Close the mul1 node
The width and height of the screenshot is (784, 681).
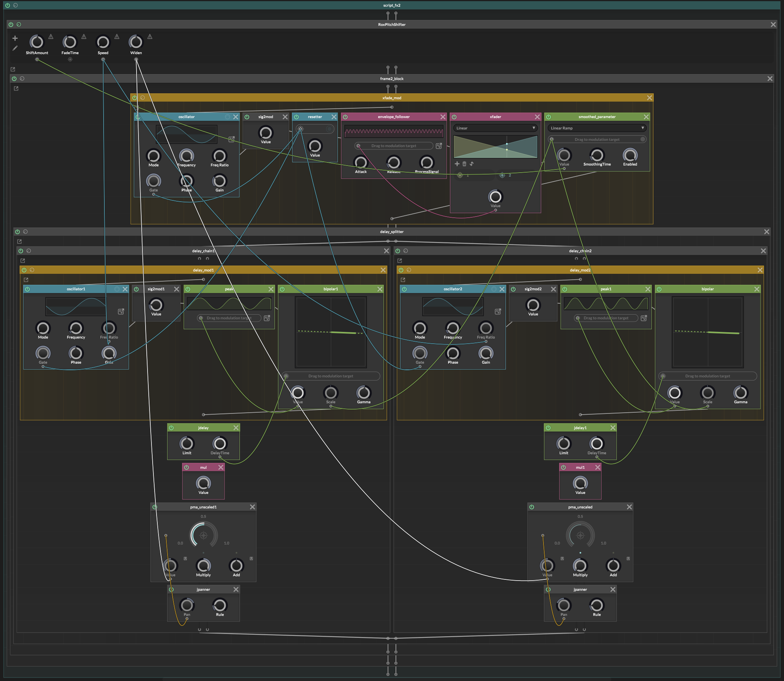(x=598, y=468)
